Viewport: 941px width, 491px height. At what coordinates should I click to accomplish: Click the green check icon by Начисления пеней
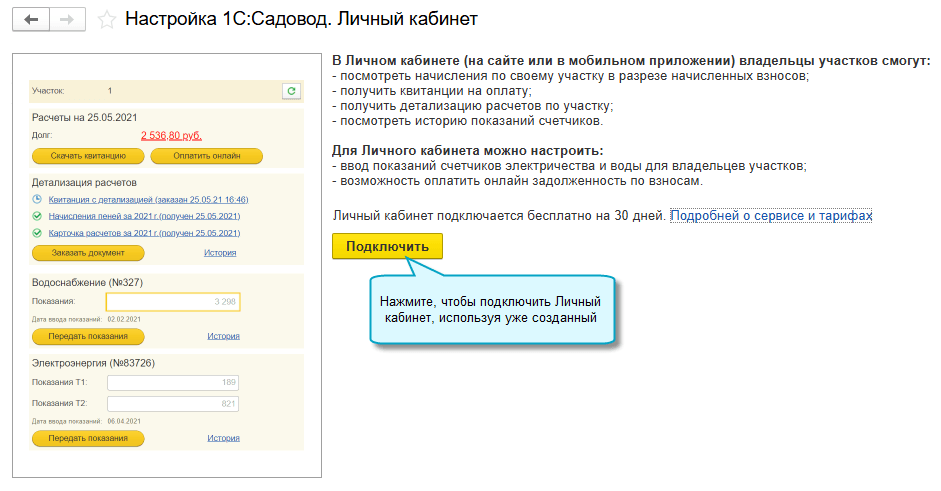click(x=37, y=215)
